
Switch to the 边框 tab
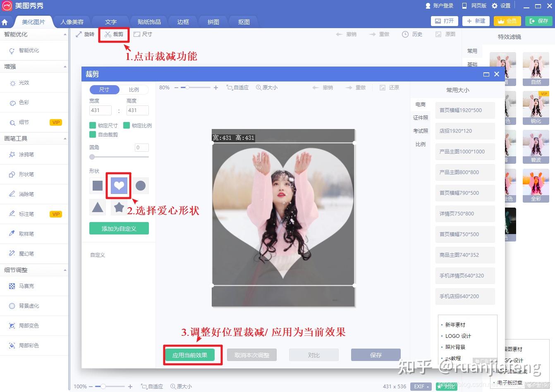tap(183, 22)
